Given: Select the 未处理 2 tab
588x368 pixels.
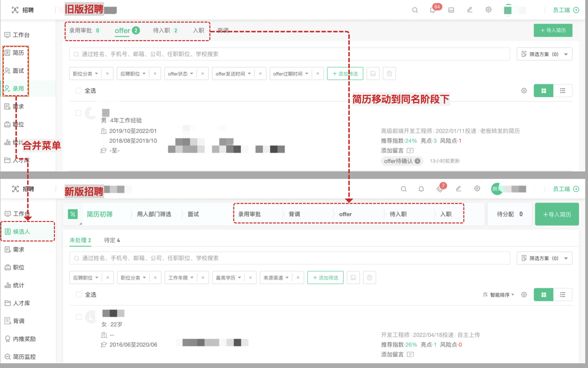Looking at the screenshot, I should click(80, 240).
